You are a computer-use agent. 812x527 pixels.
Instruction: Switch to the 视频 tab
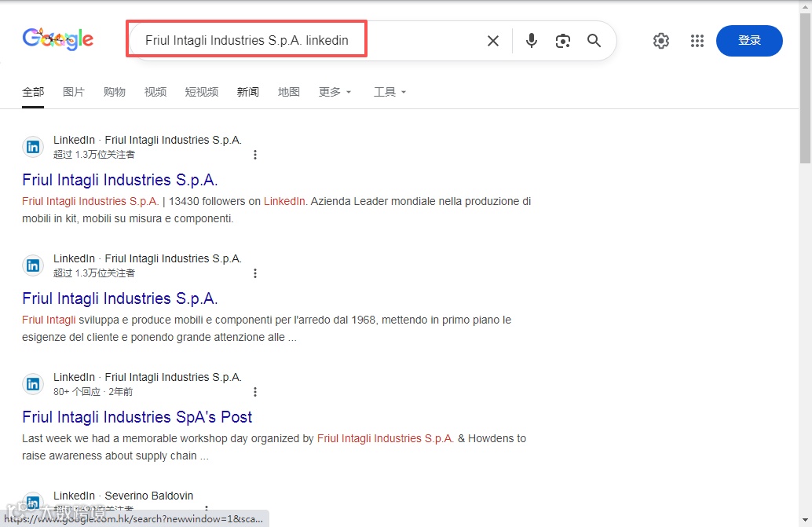click(x=155, y=92)
